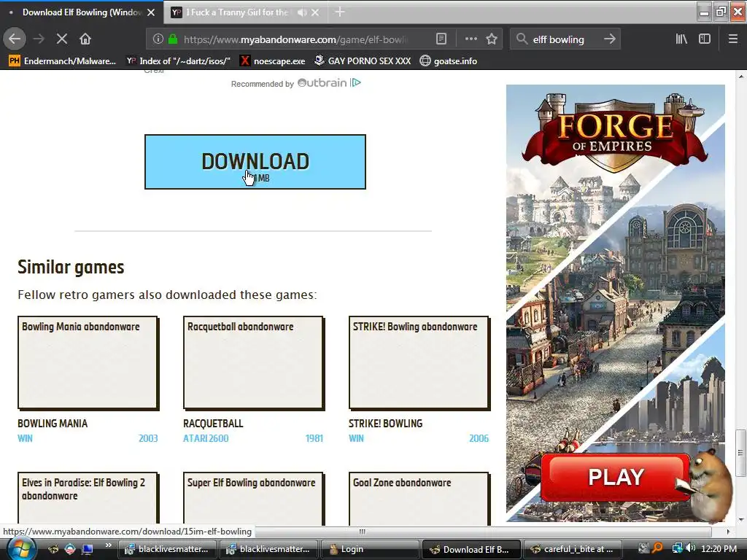
Task: Click the forward navigation arrow
Action: tap(39, 39)
